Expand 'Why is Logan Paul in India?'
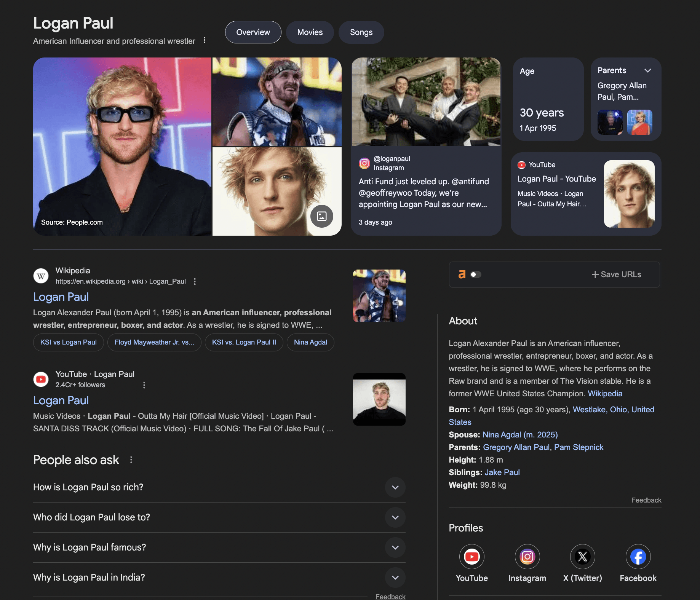 click(395, 578)
